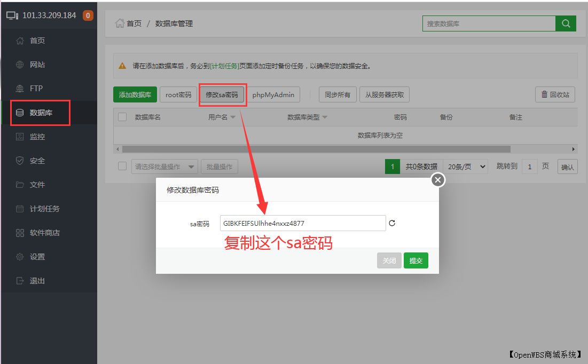Open the 20条/页 page size selector
The image size is (588, 364).
click(466, 166)
